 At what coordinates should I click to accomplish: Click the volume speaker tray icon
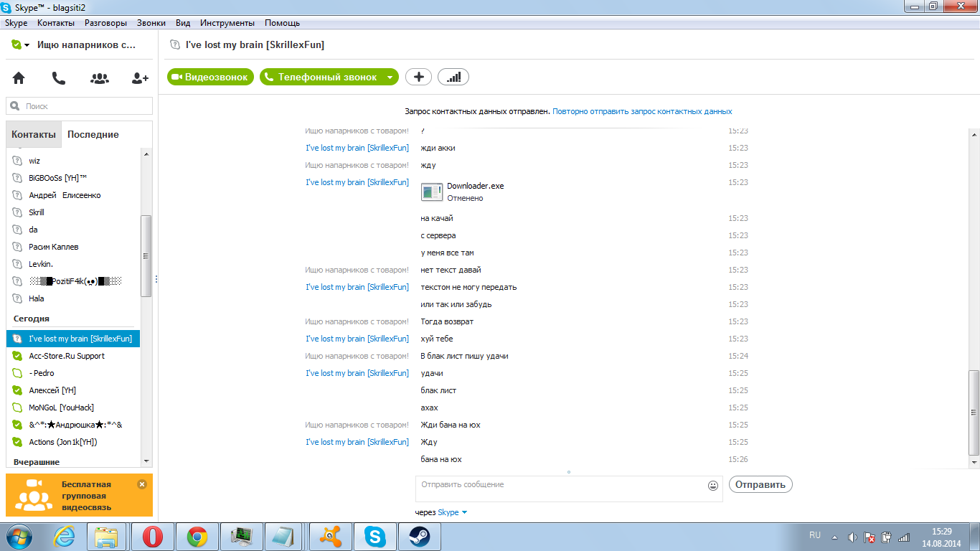tap(852, 537)
